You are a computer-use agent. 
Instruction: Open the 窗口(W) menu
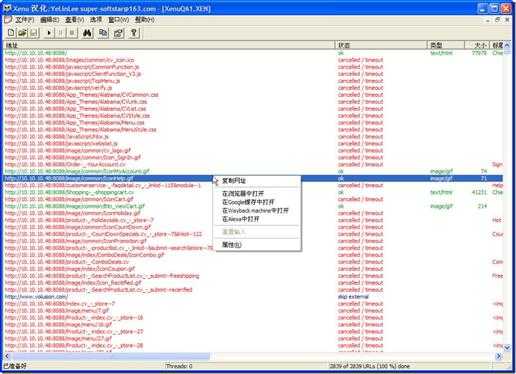pyautogui.click(x=119, y=20)
